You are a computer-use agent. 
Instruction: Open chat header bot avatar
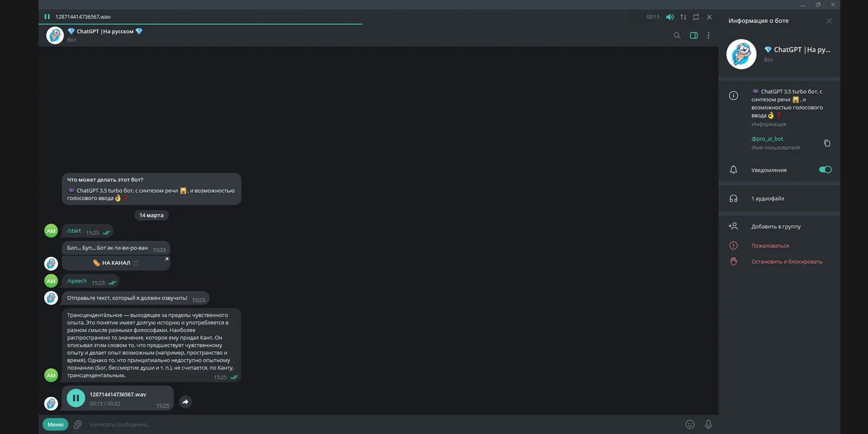pos(55,35)
